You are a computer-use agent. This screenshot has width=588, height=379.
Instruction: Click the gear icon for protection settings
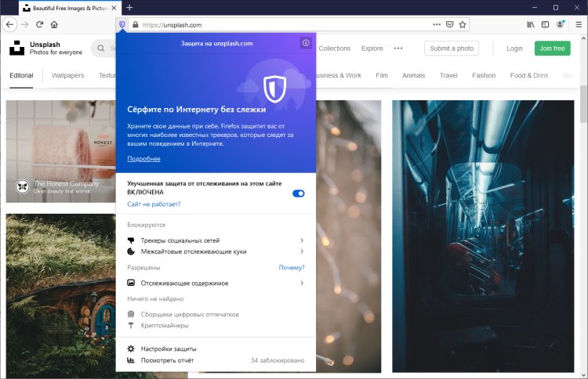(x=131, y=348)
